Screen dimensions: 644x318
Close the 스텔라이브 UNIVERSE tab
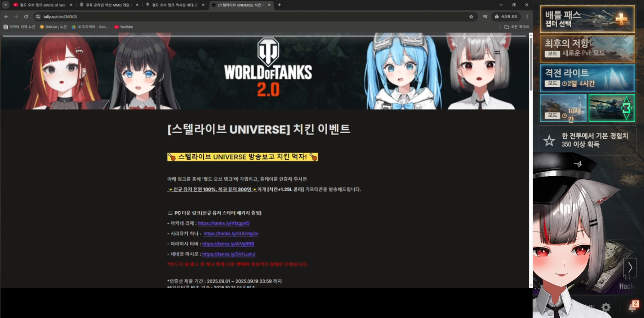click(269, 5)
